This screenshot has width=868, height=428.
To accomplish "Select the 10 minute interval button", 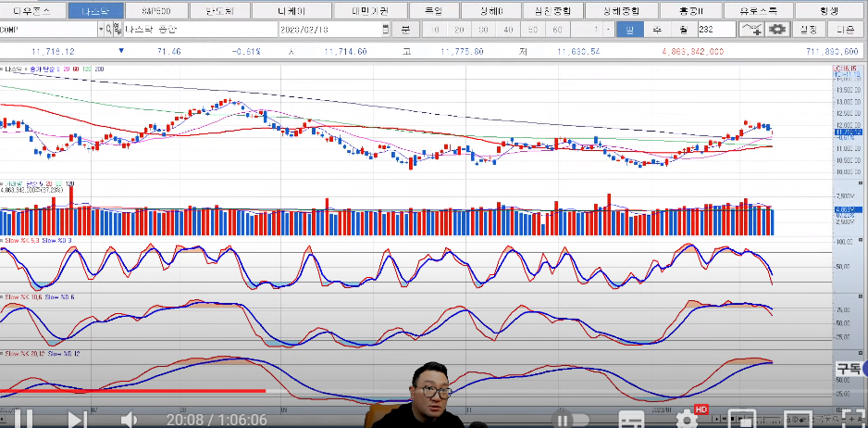I will (436, 30).
